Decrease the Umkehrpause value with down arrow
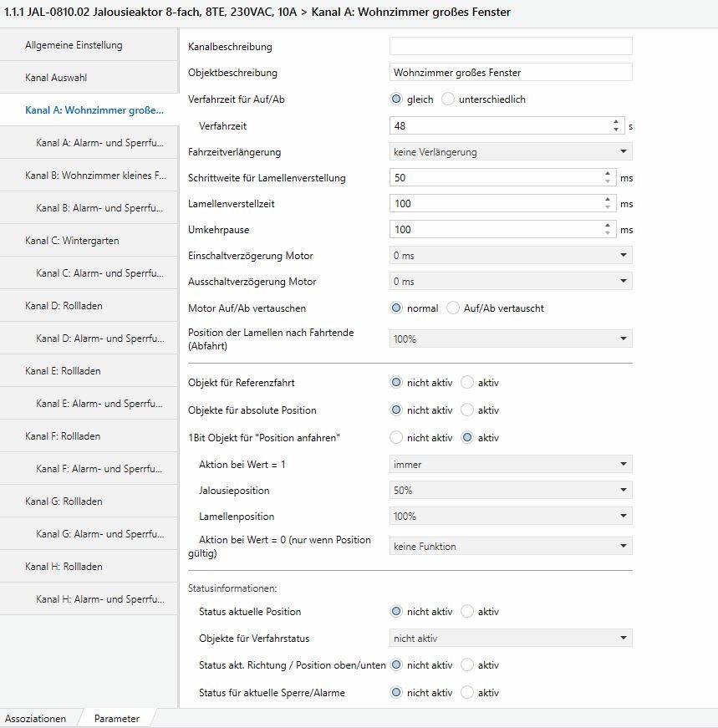 click(x=608, y=233)
